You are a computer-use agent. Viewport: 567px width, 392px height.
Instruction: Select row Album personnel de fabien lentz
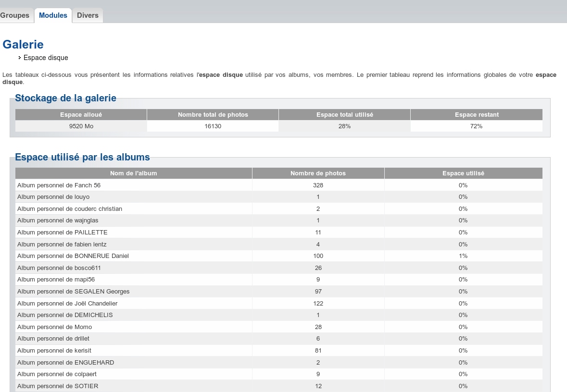(x=279, y=244)
